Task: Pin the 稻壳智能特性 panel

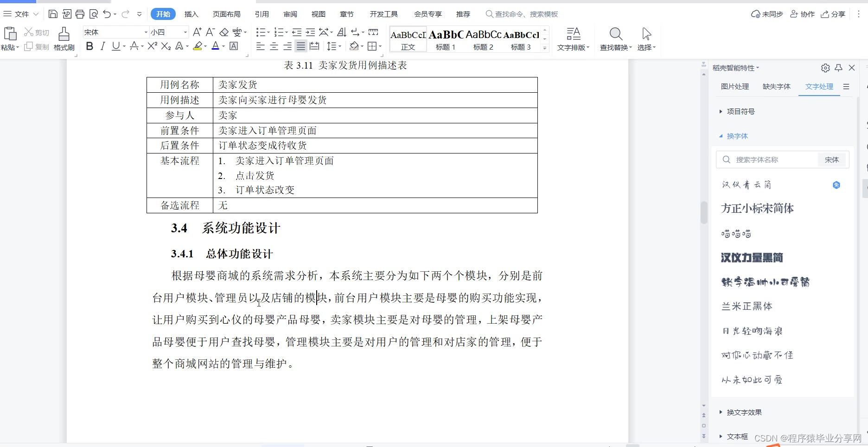Action: (838, 68)
